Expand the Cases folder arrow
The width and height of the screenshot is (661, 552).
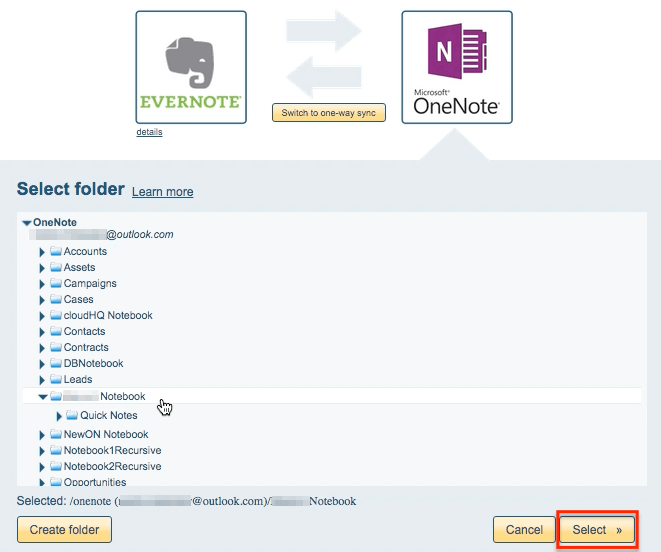coord(42,300)
